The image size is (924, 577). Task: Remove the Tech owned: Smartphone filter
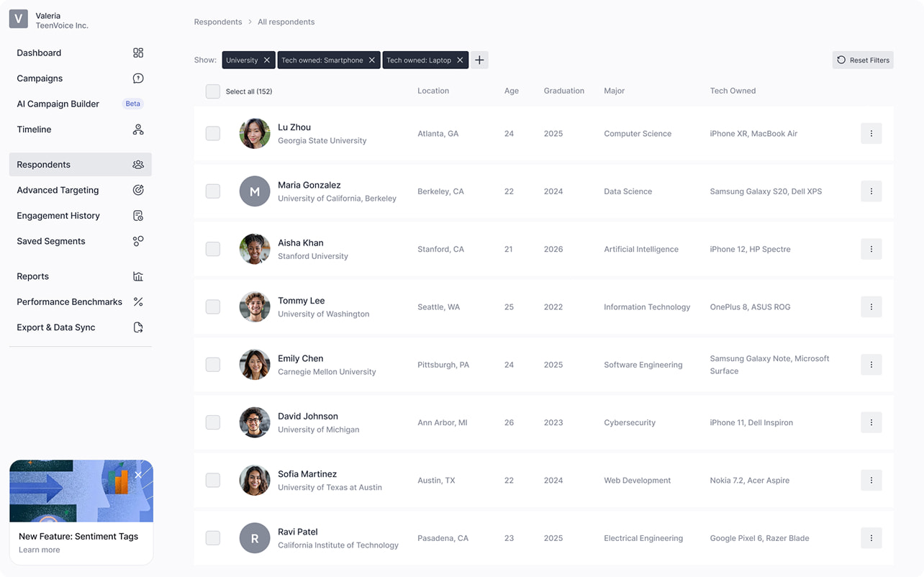372,60
